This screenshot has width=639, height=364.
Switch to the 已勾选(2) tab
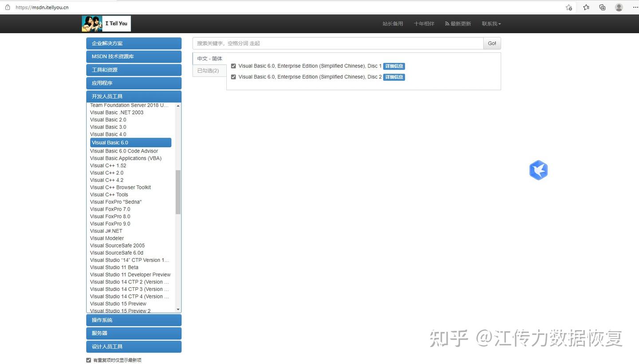(209, 70)
